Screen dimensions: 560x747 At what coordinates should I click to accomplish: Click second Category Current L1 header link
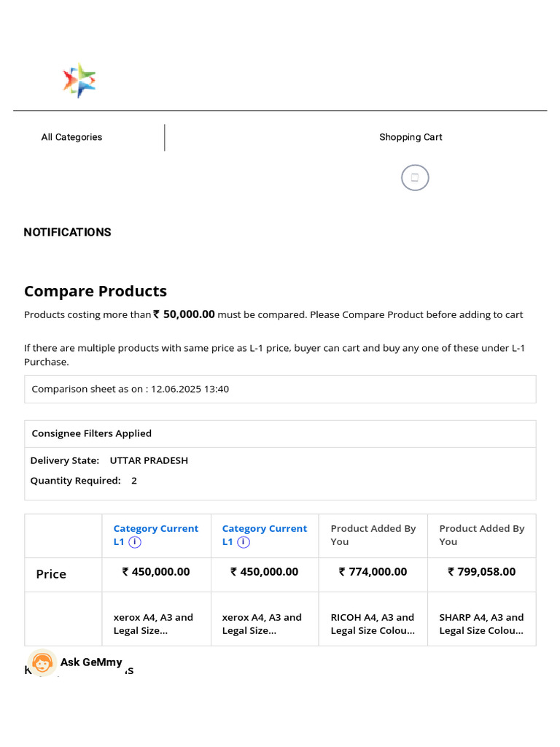pyautogui.click(x=264, y=529)
